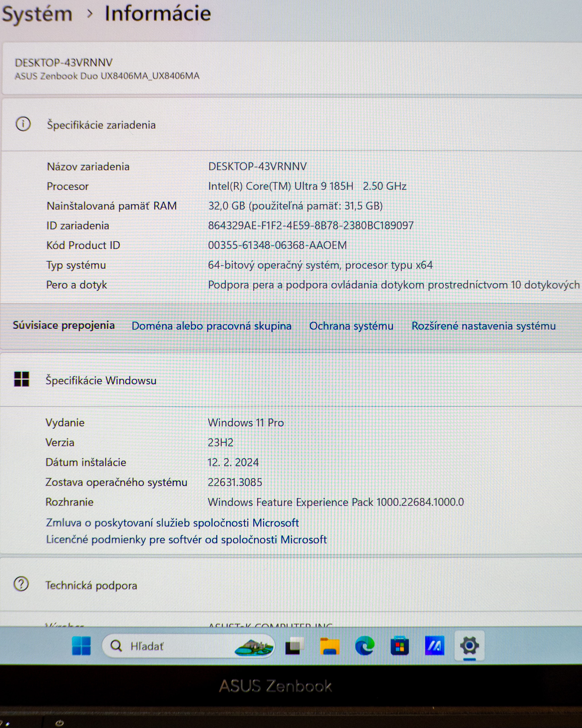Click the Vydanie label
Screen dimensions: 582x728
point(65,423)
